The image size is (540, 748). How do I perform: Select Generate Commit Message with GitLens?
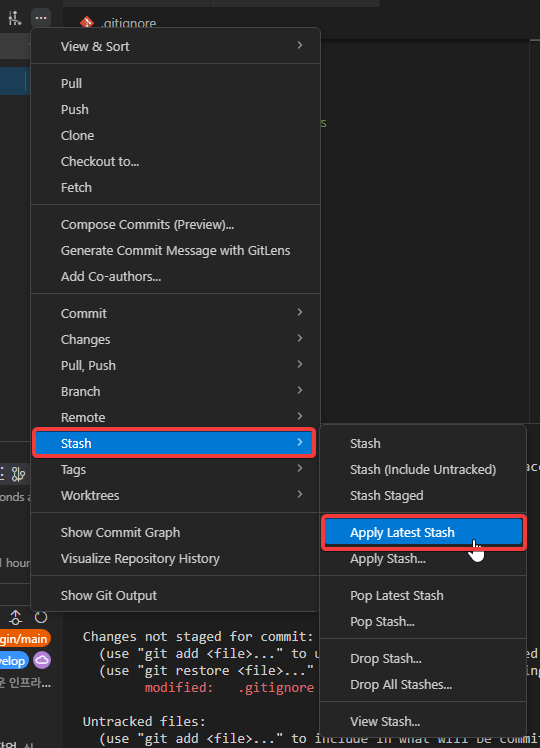pyautogui.click(x=175, y=250)
